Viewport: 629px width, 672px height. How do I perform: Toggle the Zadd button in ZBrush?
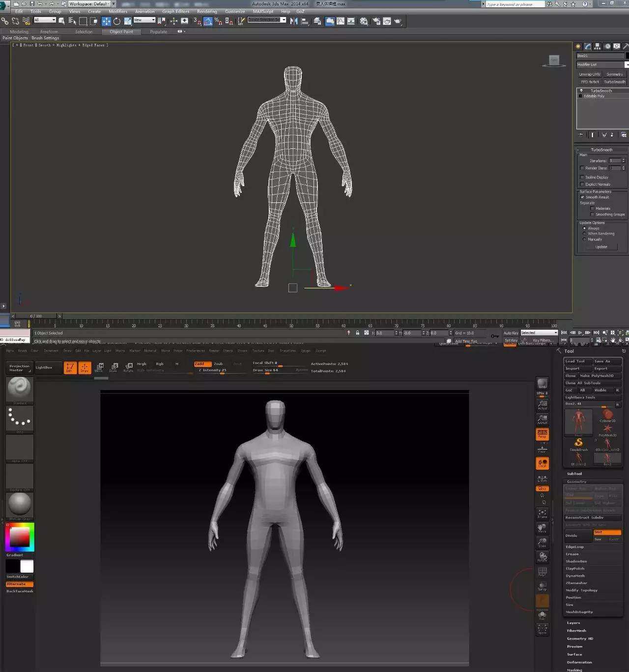pos(202,364)
